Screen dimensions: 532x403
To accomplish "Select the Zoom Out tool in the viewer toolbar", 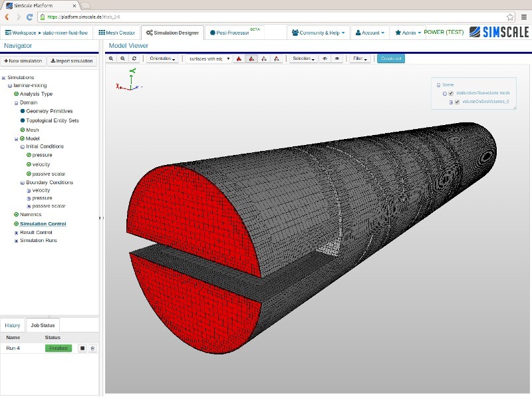I will point(122,59).
